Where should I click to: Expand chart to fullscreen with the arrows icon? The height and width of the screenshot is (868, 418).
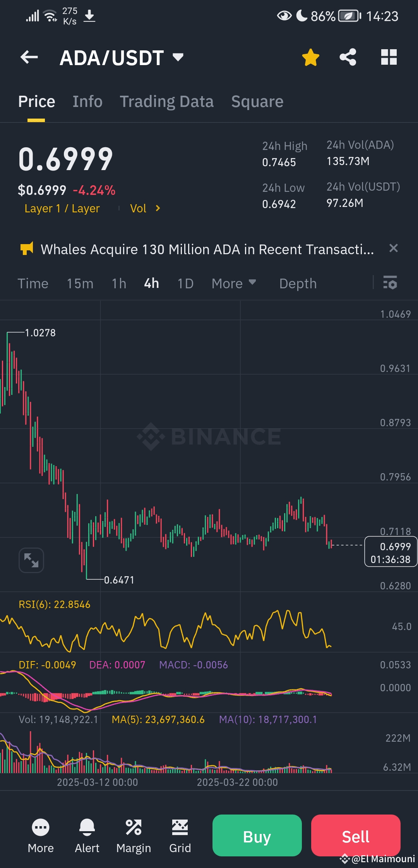coord(31,561)
